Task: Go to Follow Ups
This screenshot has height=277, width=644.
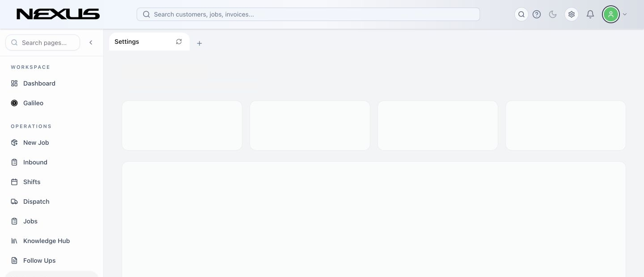Action: click(51, 260)
